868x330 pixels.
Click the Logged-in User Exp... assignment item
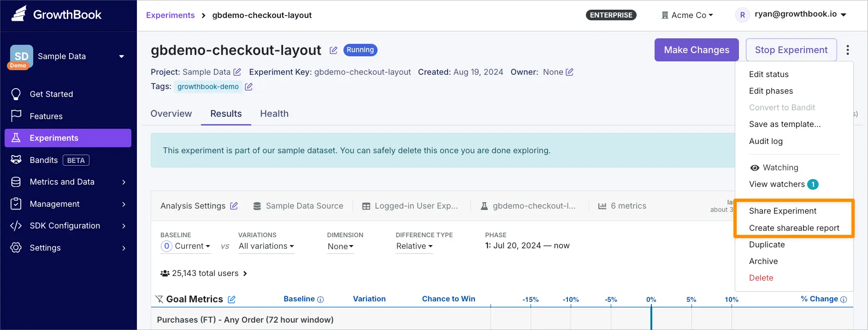[410, 206]
